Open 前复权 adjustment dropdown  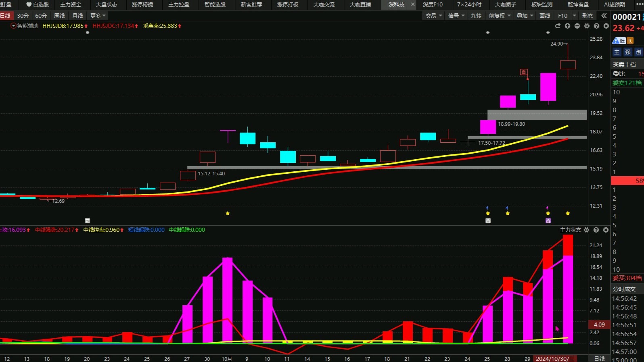(x=500, y=16)
